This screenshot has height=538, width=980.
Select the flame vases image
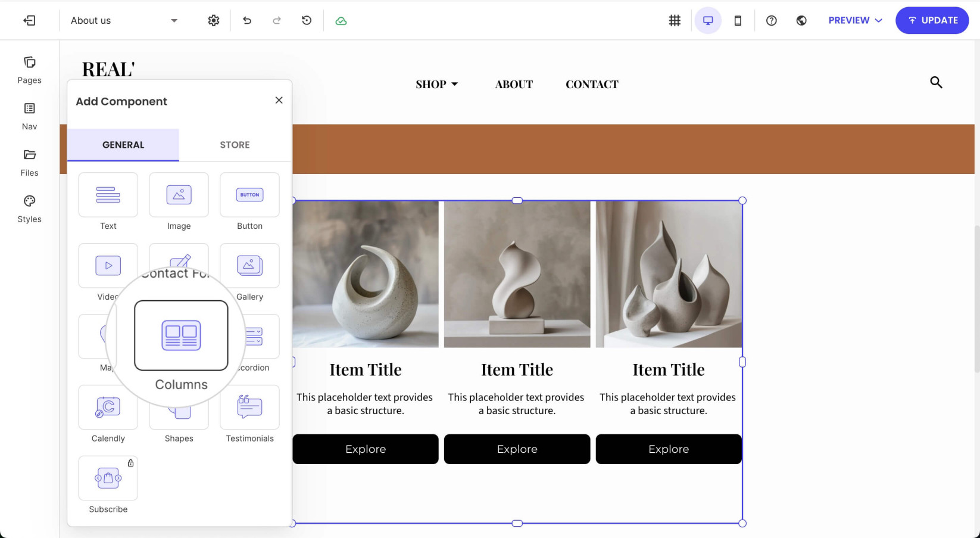669,274
